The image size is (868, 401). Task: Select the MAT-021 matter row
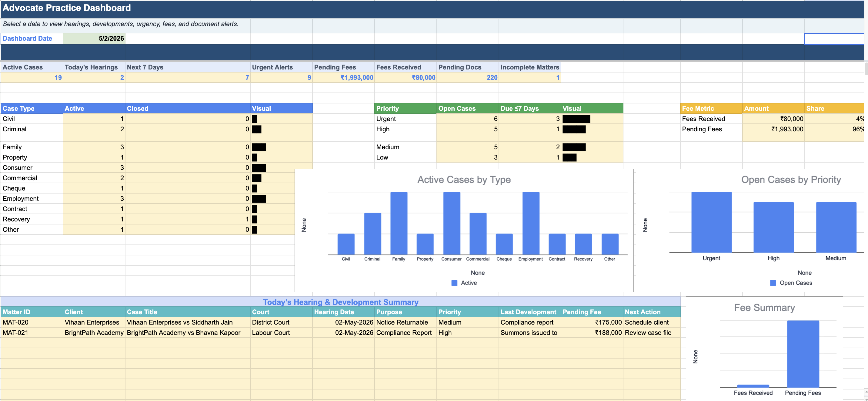pos(341,333)
